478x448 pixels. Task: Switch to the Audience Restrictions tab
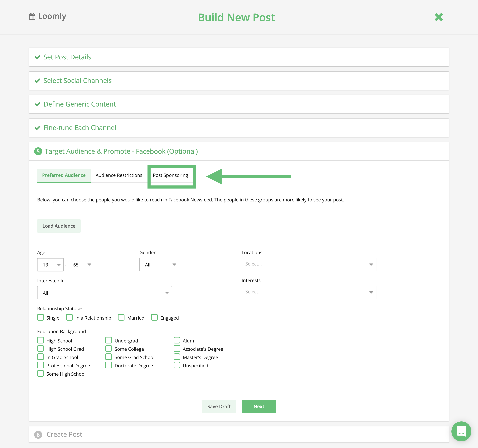click(119, 175)
